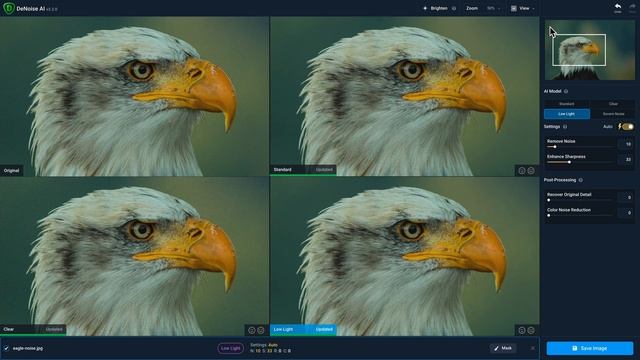Check the eagle-noise.jpg file checkbox
Viewport: 640px width, 360px height.
click(x=6, y=348)
